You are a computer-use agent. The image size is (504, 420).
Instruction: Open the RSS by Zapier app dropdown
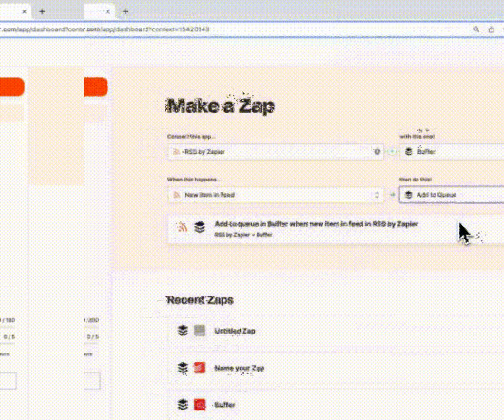[276, 151]
